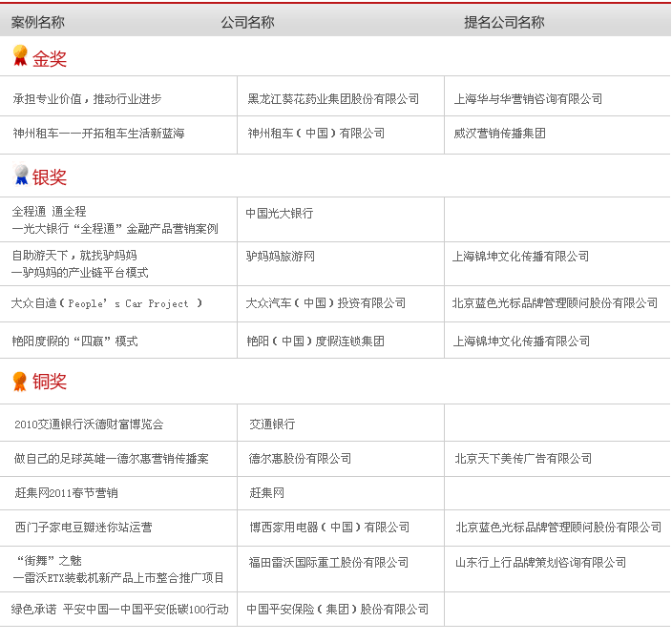Click company 黑龙江葵花药业集团股份有限公司

333,99
